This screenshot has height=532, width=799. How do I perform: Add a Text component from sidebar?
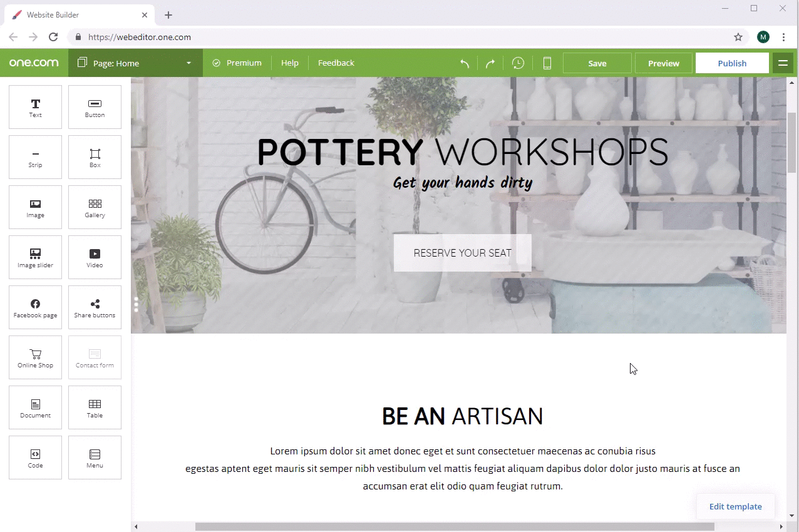[x=35, y=107]
